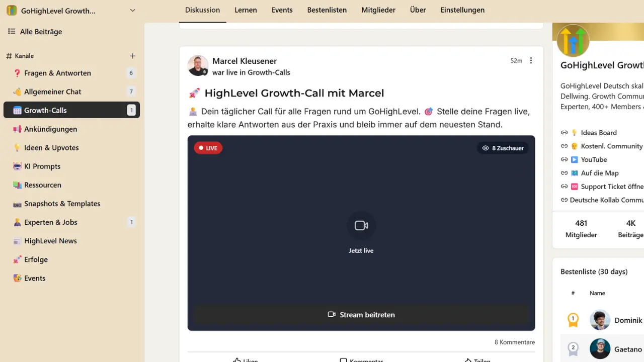Switch to the Bestenlisten tab
Image resolution: width=644 pixels, height=362 pixels.
point(327,10)
